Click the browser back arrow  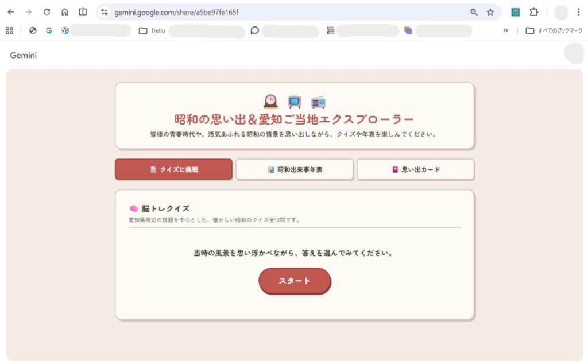[10, 12]
